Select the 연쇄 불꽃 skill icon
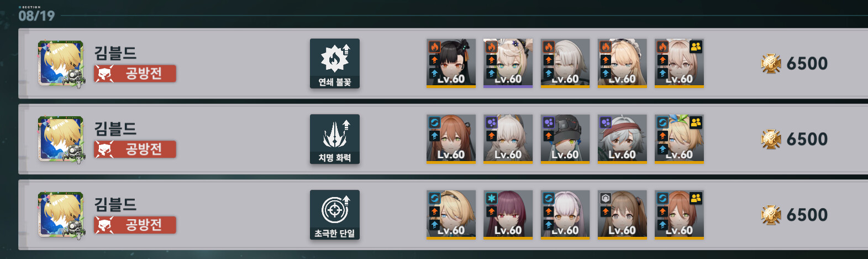 pyautogui.click(x=335, y=64)
